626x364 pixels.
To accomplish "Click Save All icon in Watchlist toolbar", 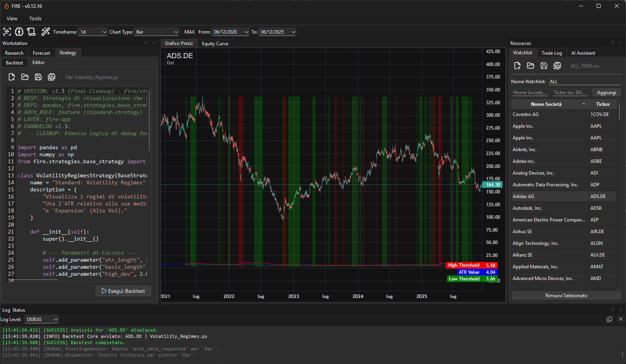I will (557, 66).
